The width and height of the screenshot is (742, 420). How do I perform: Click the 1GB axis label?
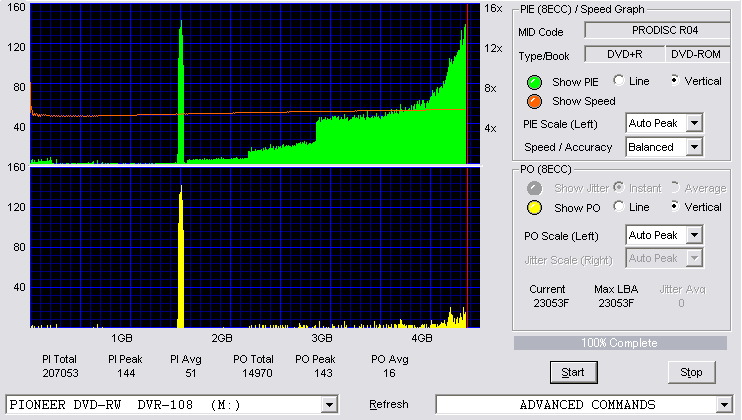122,339
